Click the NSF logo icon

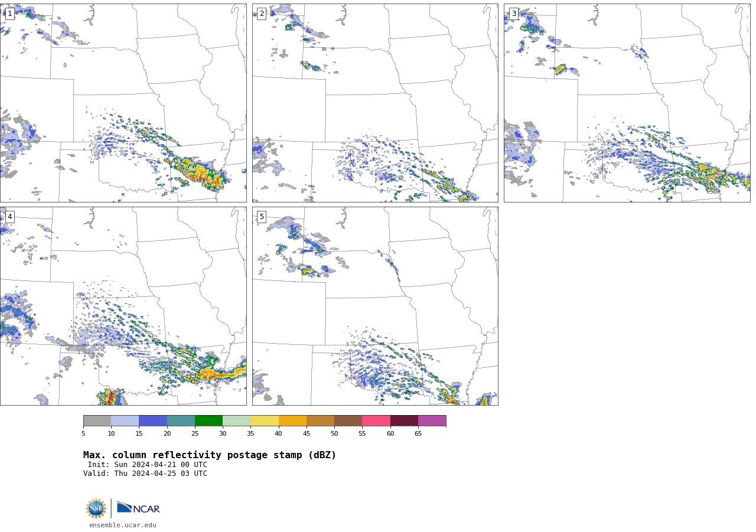96,508
